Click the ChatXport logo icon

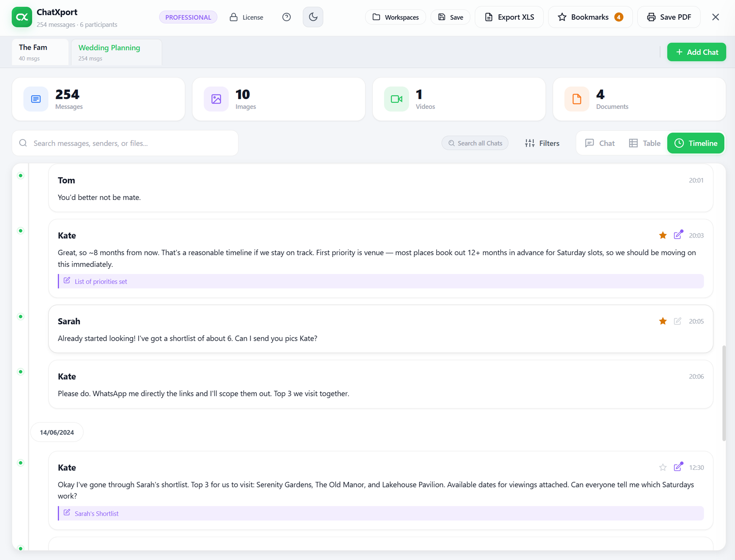22,17
